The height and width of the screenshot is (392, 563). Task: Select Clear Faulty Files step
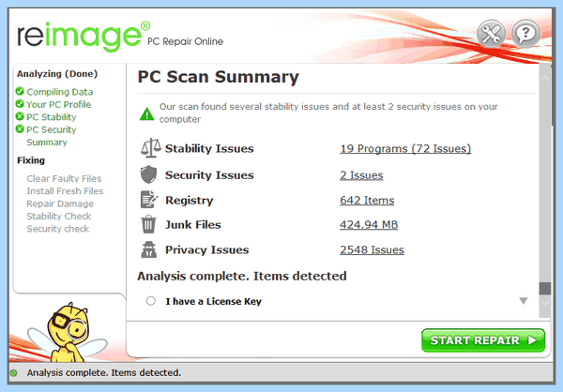point(64,178)
